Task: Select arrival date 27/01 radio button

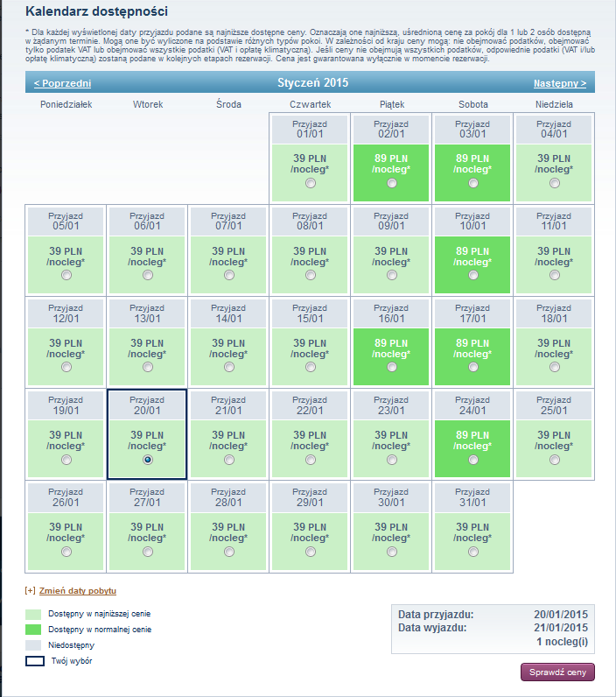Action: (x=148, y=552)
